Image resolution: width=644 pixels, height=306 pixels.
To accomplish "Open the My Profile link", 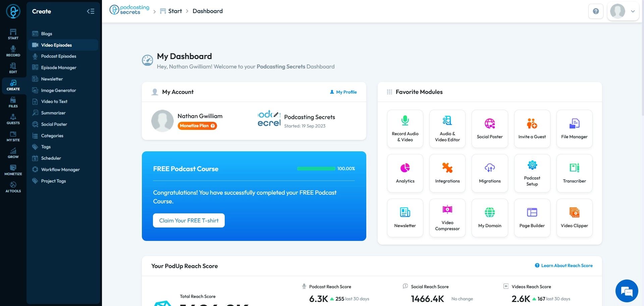I will (343, 92).
